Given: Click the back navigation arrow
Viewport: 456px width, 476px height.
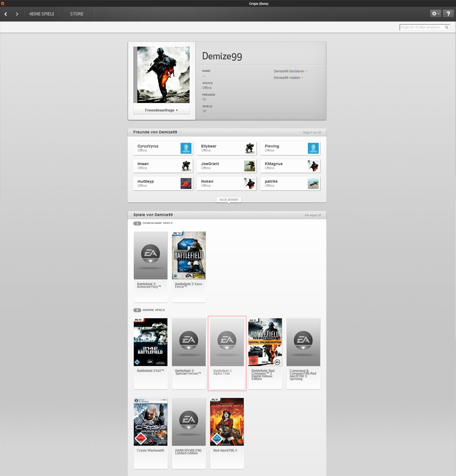Looking at the screenshot, I should click(x=6, y=14).
